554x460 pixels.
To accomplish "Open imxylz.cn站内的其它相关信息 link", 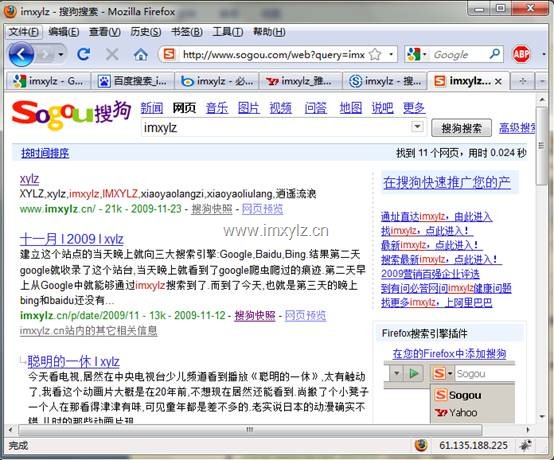I will click(x=89, y=331).
